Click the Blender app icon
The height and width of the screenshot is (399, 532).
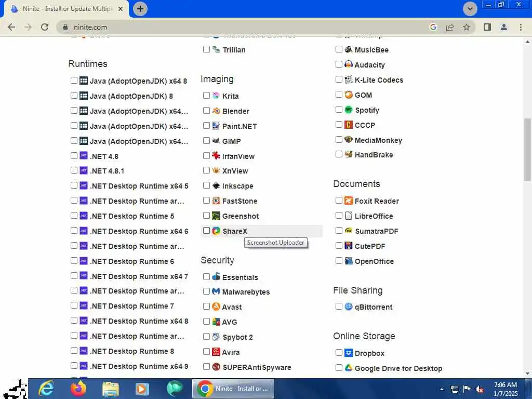(x=216, y=111)
